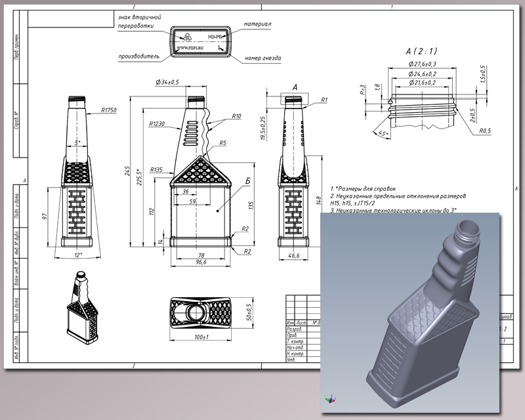Click the 'Перв. примен.' side margin cell
Image resolution: width=525 pixels, height=420 pixels.
click(x=16, y=47)
